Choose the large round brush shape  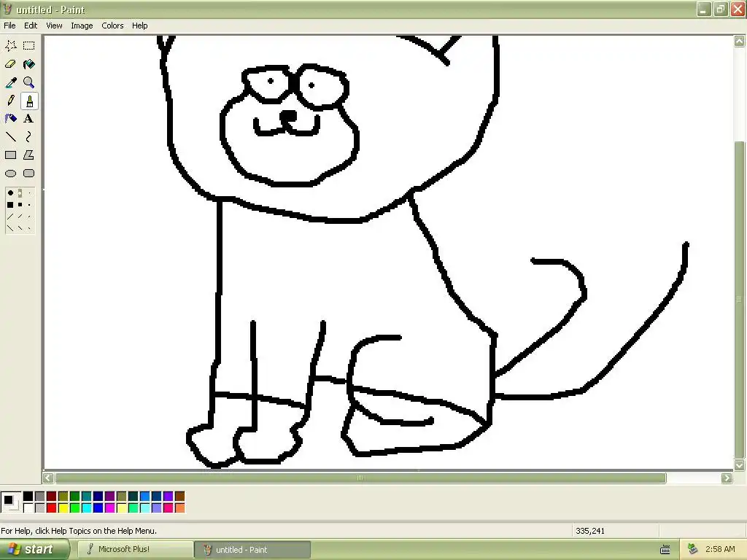click(10, 192)
